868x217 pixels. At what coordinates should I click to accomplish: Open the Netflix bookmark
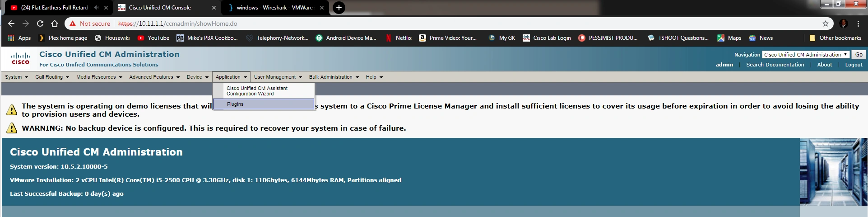tap(399, 38)
